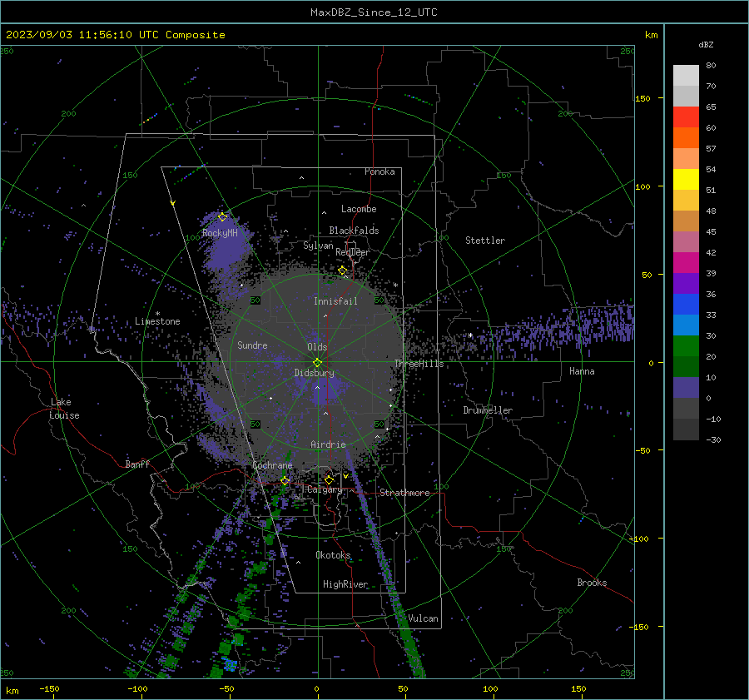This screenshot has height=700, width=749.
Task: Click the 2023/09/03 11:56:10 UTC Composite timestamp
Action: point(115,35)
